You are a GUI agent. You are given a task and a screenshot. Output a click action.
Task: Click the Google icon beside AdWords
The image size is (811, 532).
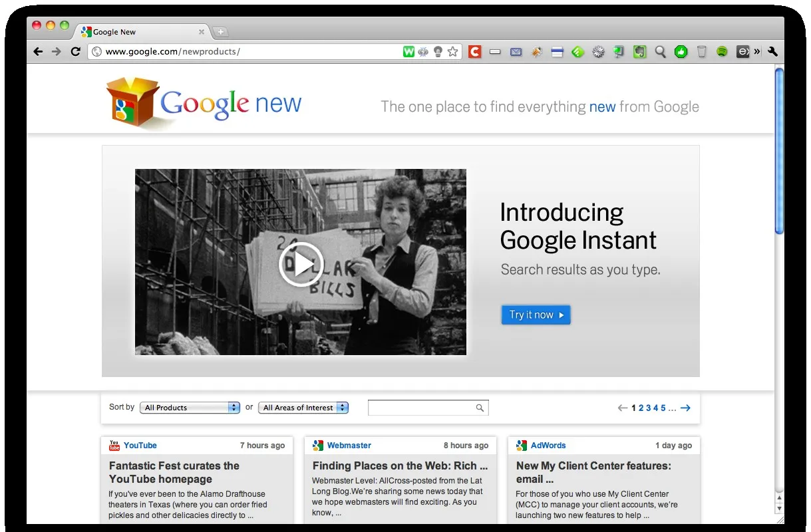point(522,446)
